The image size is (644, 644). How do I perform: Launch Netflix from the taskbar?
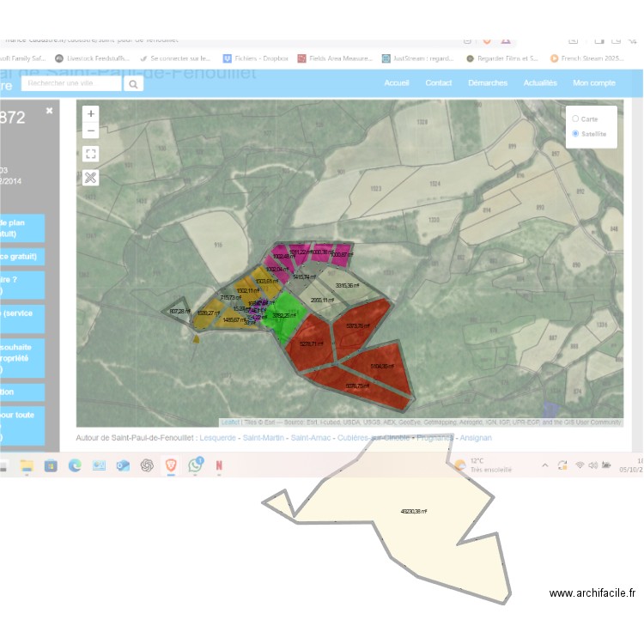[x=219, y=465]
